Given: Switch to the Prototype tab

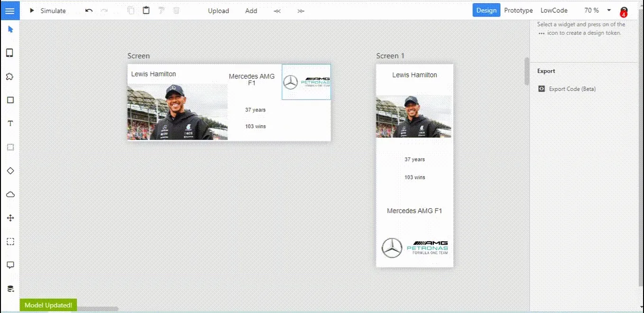Looking at the screenshot, I should (518, 10).
